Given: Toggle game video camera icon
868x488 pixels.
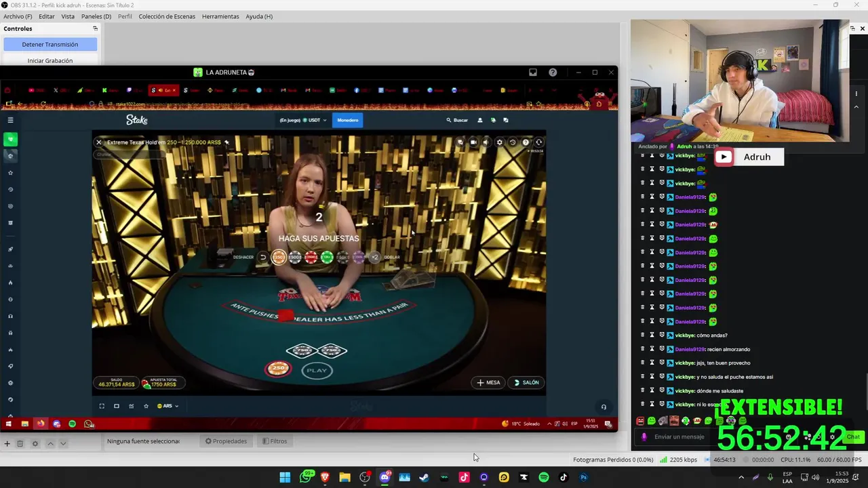Looking at the screenshot, I should [x=473, y=142].
